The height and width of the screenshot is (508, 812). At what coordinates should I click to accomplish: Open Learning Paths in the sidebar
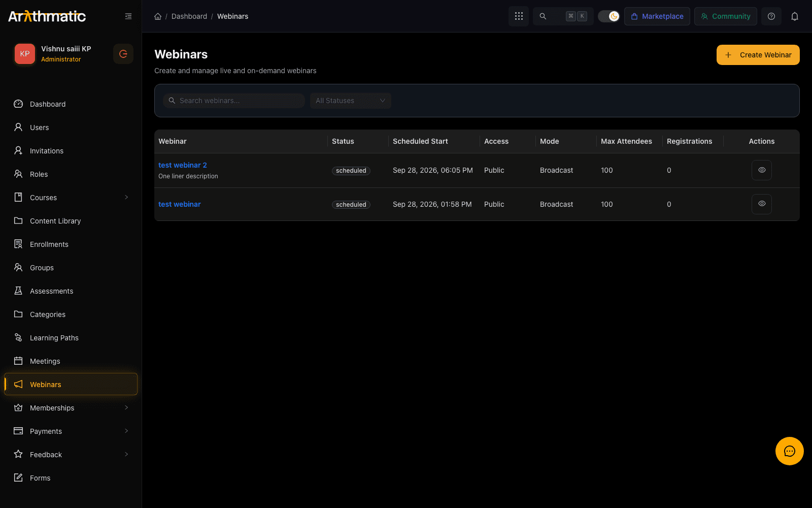click(71, 338)
